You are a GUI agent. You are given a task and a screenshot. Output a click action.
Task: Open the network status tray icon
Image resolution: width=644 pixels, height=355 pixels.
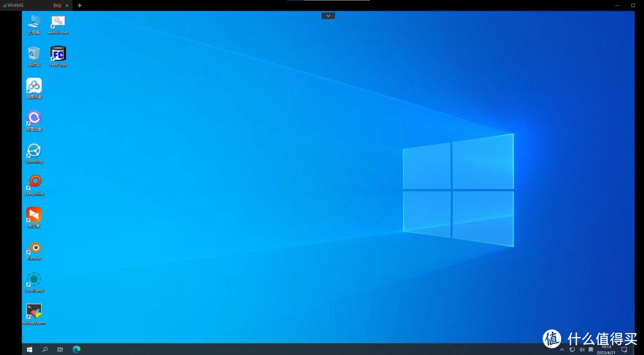coord(572,350)
